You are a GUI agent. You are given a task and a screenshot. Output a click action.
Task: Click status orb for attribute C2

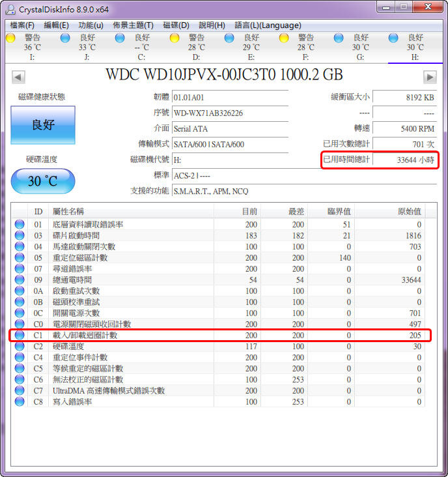pos(20,346)
